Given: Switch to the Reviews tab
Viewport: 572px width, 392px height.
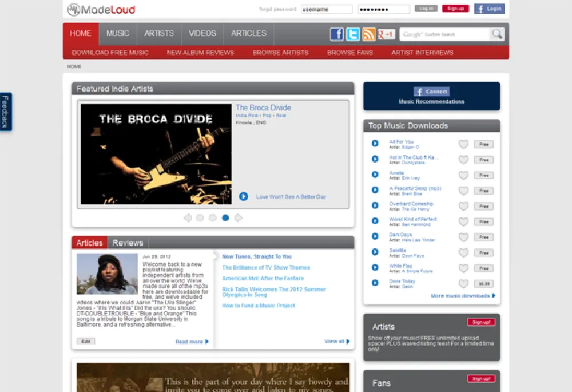Looking at the screenshot, I should tap(128, 243).
